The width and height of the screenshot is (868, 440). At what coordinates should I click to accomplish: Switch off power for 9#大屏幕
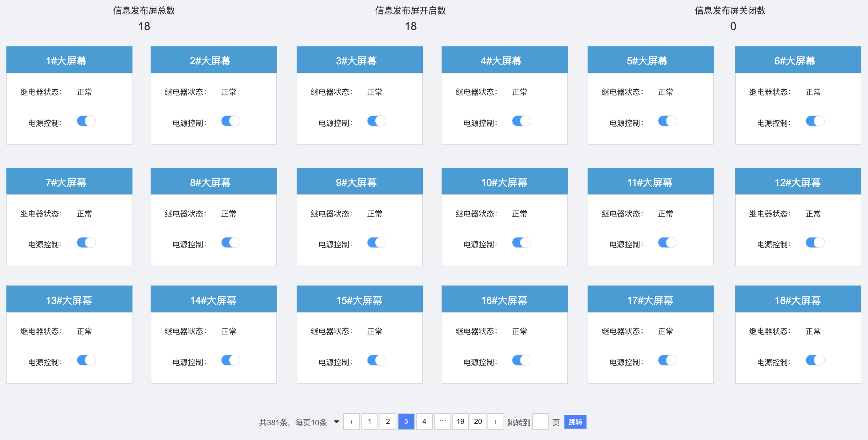pos(377,242)
